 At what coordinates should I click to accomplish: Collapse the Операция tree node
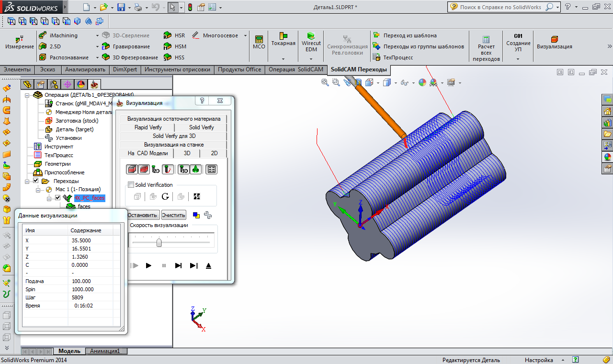click(28, 95)
